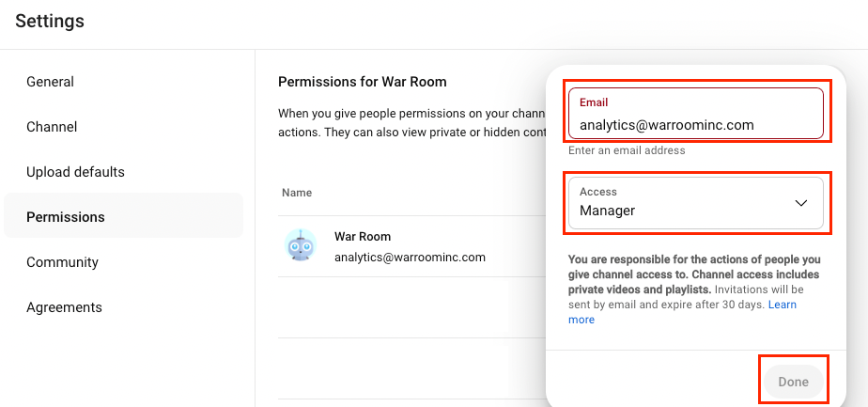The height and width of the screenshot is (407, 868).
Task: Click the Enter an email address hint
Action: [627, 150]
